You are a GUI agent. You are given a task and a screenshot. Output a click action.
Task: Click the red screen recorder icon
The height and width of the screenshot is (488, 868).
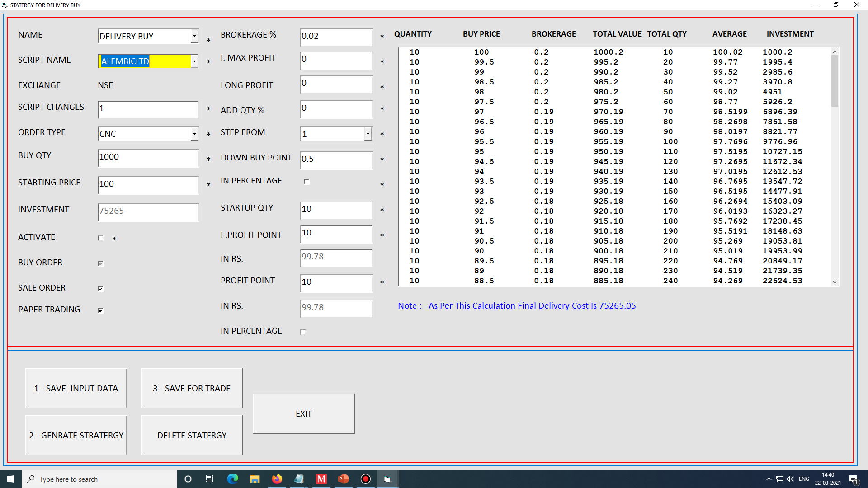click(366, 479)
